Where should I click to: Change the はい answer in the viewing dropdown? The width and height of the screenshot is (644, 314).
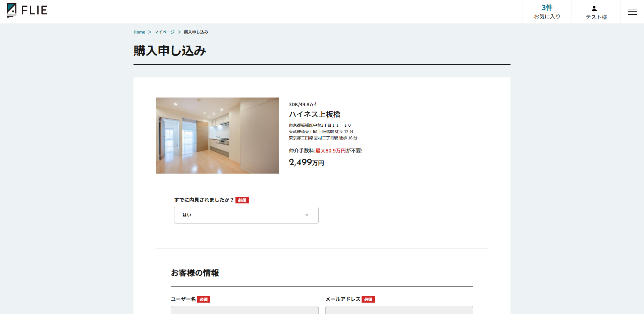coord(246,215)
